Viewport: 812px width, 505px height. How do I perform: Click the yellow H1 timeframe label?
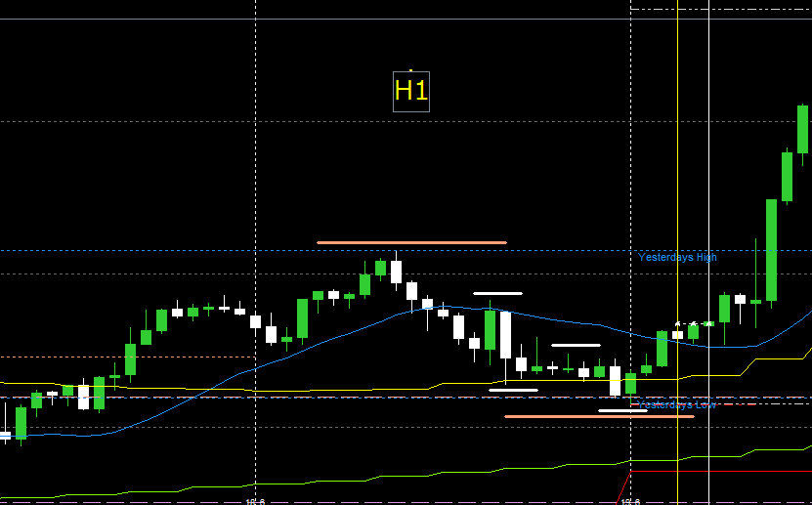[x=410, y=92]
